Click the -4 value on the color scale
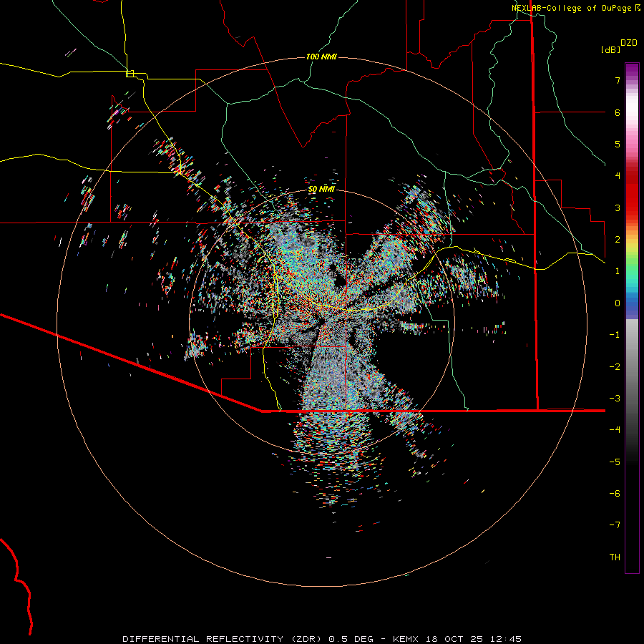644x644 pixels. tap(615, 429)
